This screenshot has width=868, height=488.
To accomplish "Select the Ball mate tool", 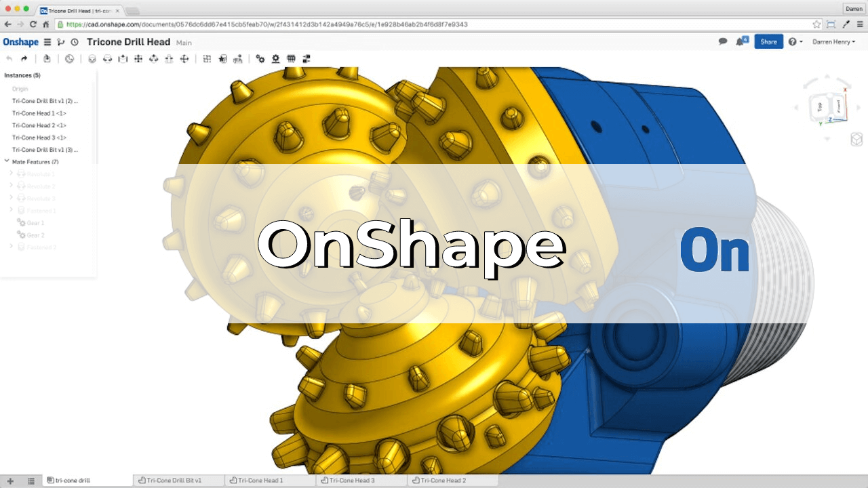I will [184, 59].
